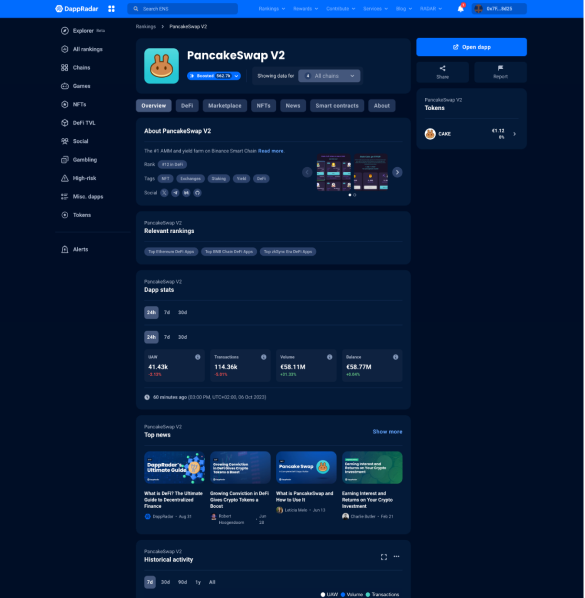
Task: Select the 1y range in Historical activity
Action: [198, 582]
